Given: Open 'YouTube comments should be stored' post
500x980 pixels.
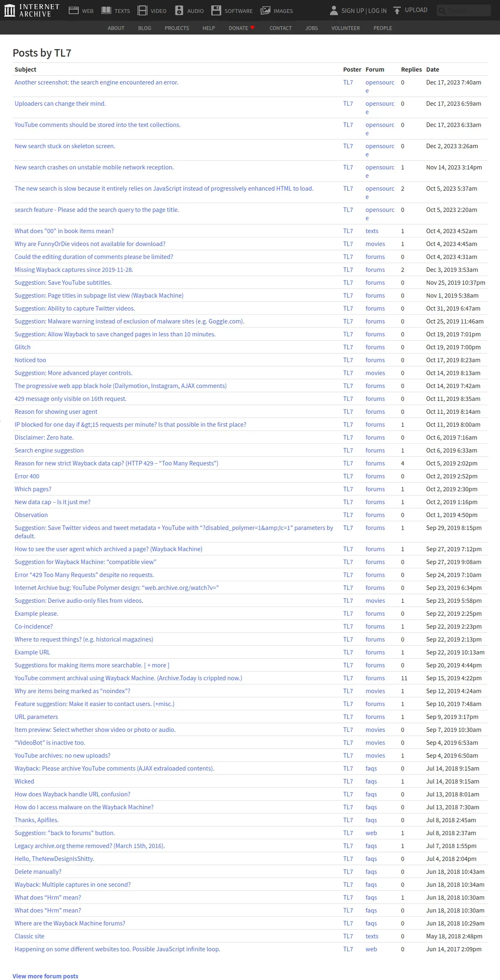Looking at the screenshot, I should tap(97, 125).
